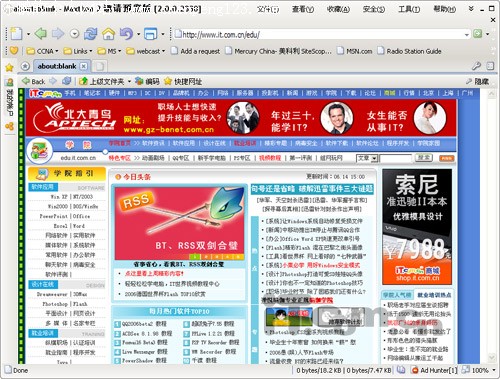500x379 pixels.
Task: Open the dropdown arrow beside Go button
Action: (488, 34)
